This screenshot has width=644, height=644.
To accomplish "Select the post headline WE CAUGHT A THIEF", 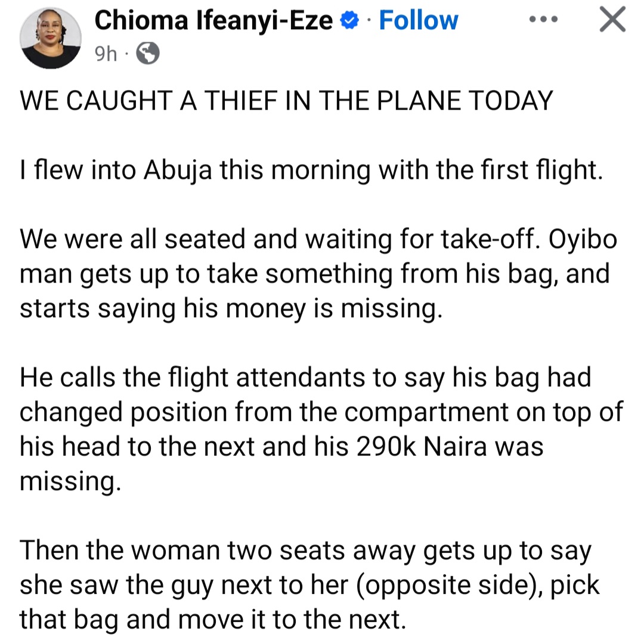I will 286,100.
